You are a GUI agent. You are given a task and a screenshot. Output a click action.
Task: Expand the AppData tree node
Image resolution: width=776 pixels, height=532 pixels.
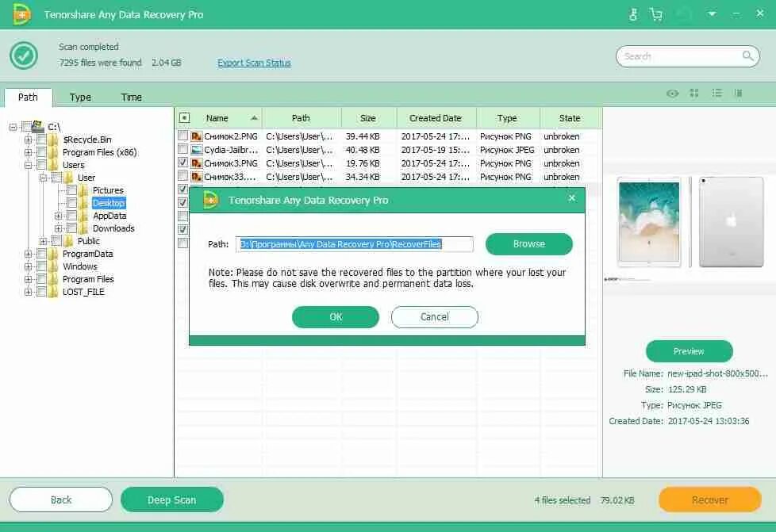tap(59, 216)
